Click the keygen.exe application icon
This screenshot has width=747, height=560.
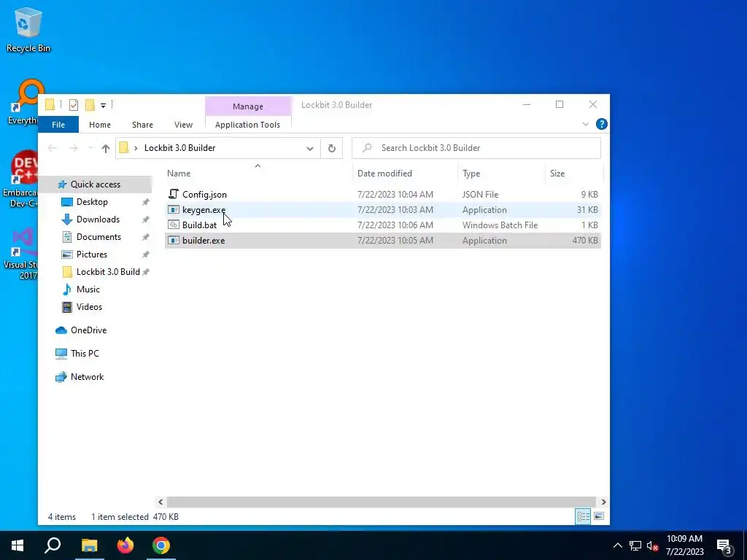click(174, 209)
